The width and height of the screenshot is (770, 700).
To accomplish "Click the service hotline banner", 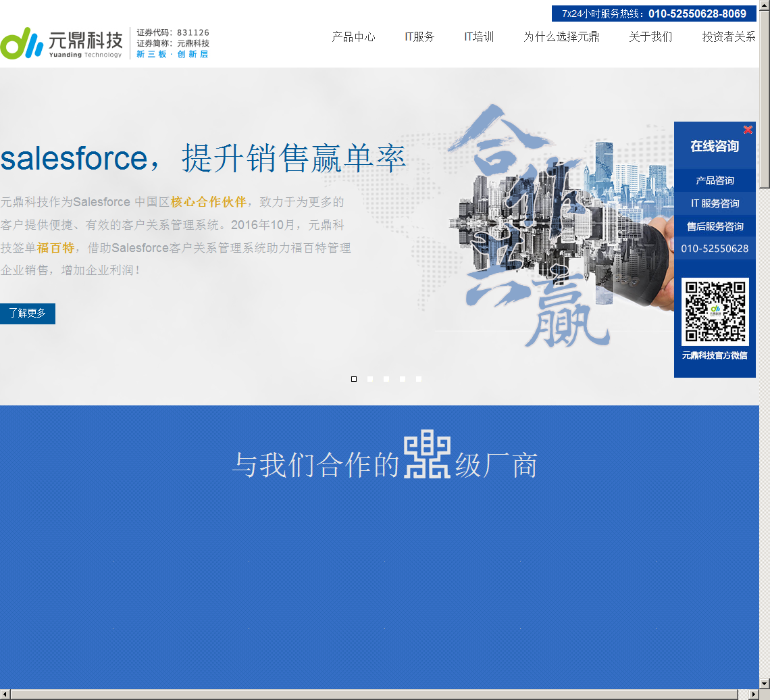I will click(654, 14).
